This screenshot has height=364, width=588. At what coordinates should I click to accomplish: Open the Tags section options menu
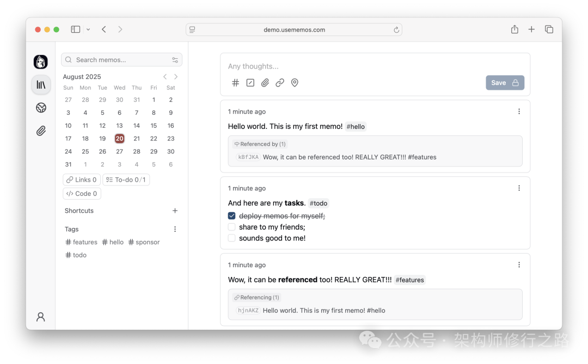click(175, 229)
